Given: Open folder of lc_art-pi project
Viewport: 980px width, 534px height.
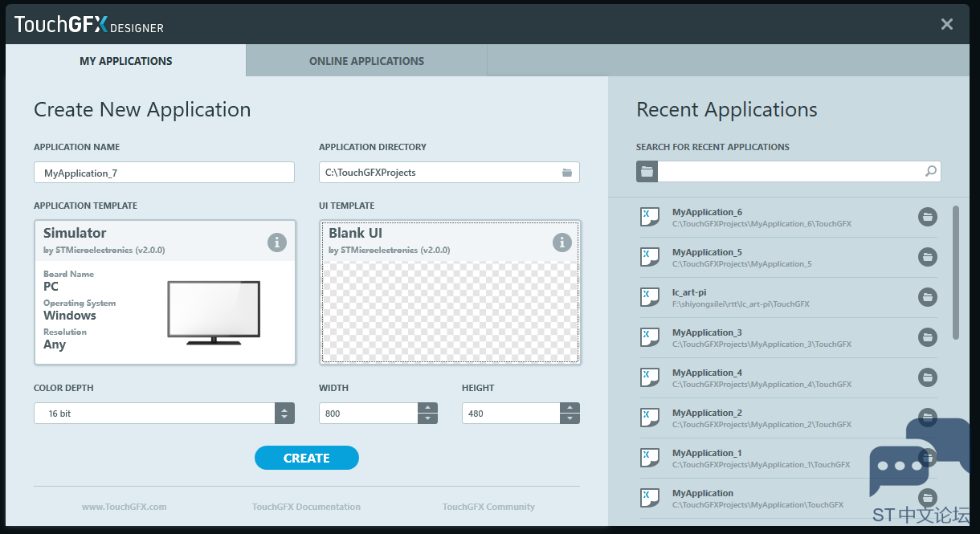Looking at the screenshot, I should tap(928, 297).
